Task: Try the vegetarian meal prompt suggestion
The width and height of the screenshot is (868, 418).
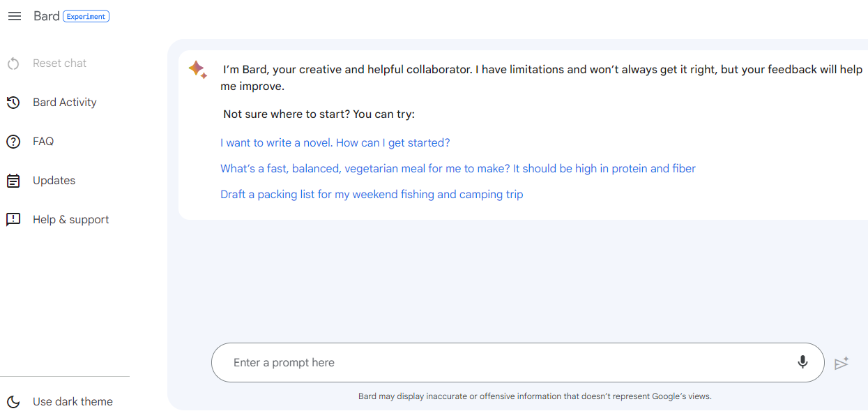Action: point(458,168)
